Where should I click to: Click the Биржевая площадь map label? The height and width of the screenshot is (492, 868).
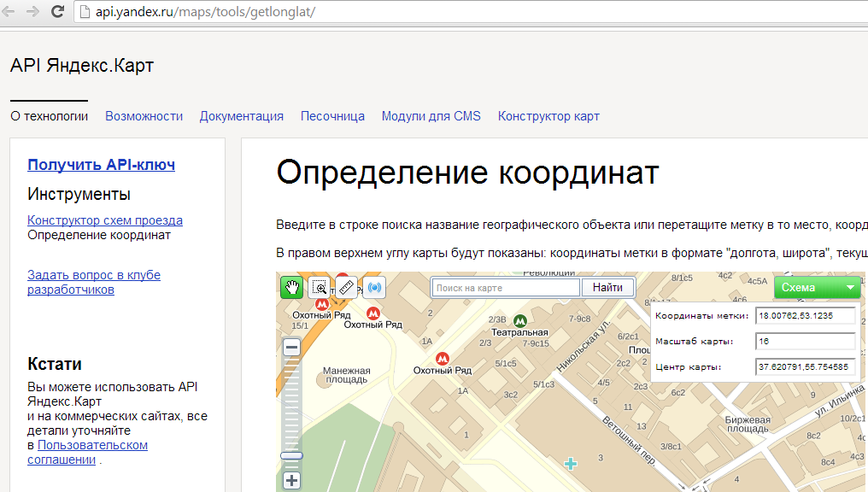(748, 425)
